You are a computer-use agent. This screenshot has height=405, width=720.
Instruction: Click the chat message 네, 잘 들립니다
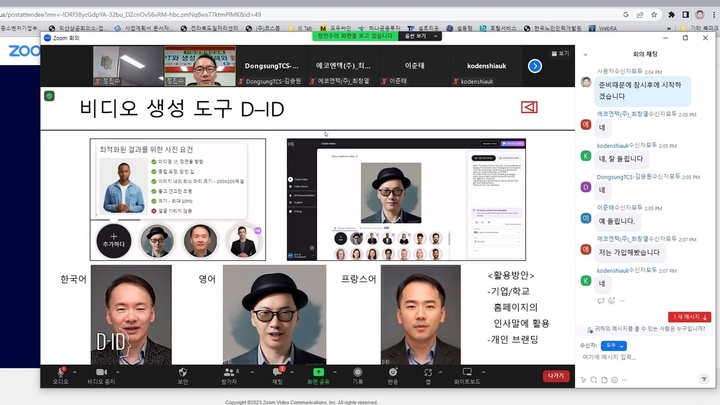point(621,158)
